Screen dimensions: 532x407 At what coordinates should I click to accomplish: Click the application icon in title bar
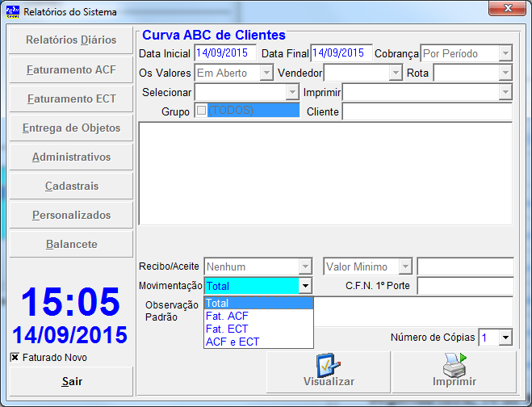[13, 11]
